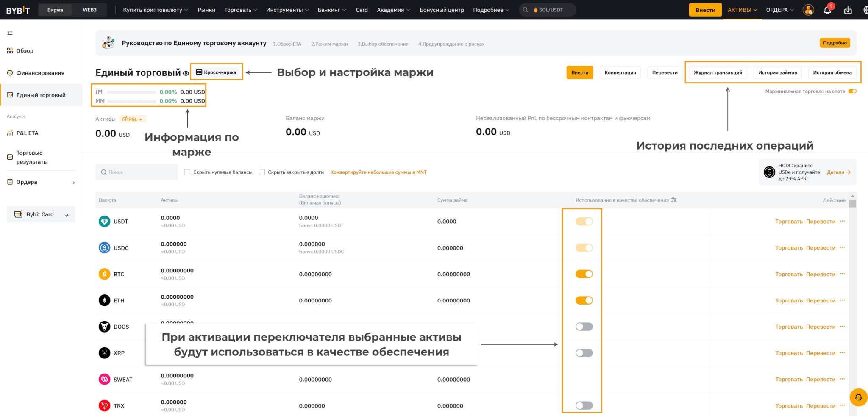
Task: Open the 'АКТИВЫ' dropdown
Action: pos(742,10)
